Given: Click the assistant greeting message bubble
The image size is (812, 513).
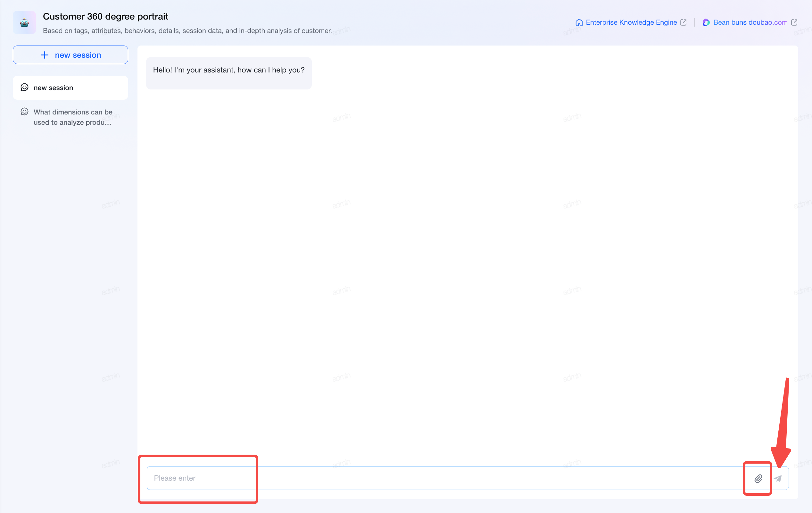Looking at the screenshot, I should pyautogui.click(x=229, y=73).
